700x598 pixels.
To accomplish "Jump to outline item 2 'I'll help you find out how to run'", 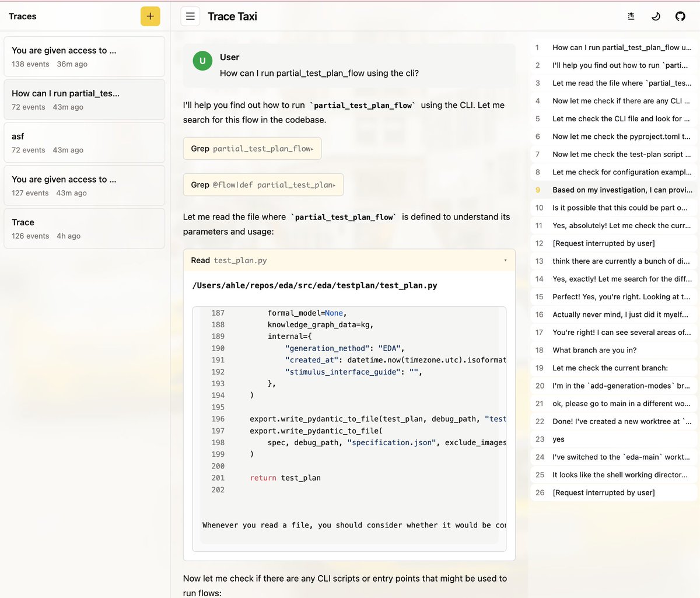I will click(614, 65).
